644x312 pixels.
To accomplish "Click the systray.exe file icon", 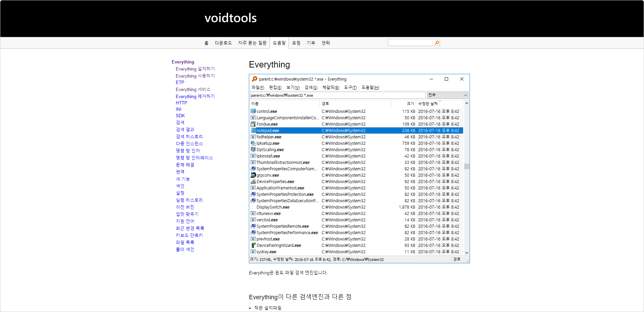I will click(253, 252).
